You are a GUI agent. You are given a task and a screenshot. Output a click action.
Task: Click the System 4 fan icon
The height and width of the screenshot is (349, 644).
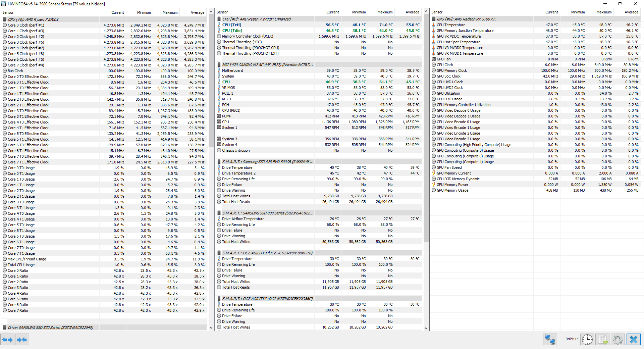coord(219,145)
